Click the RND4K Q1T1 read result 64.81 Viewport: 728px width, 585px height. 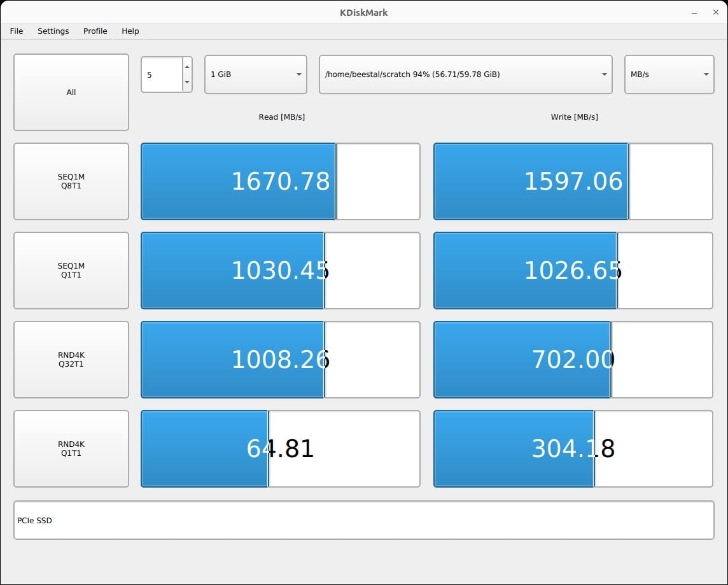[280, 449]
